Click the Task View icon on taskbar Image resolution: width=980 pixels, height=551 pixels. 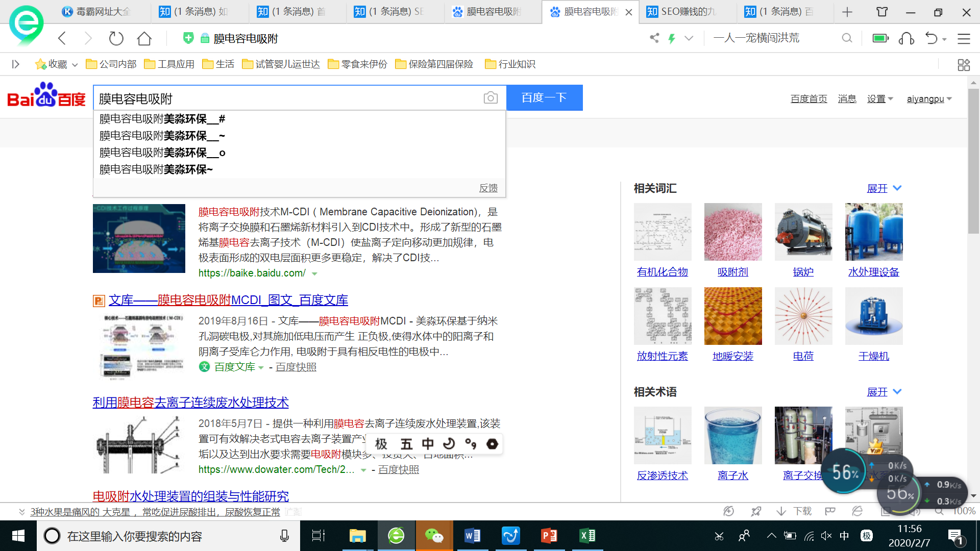[318, 536]
